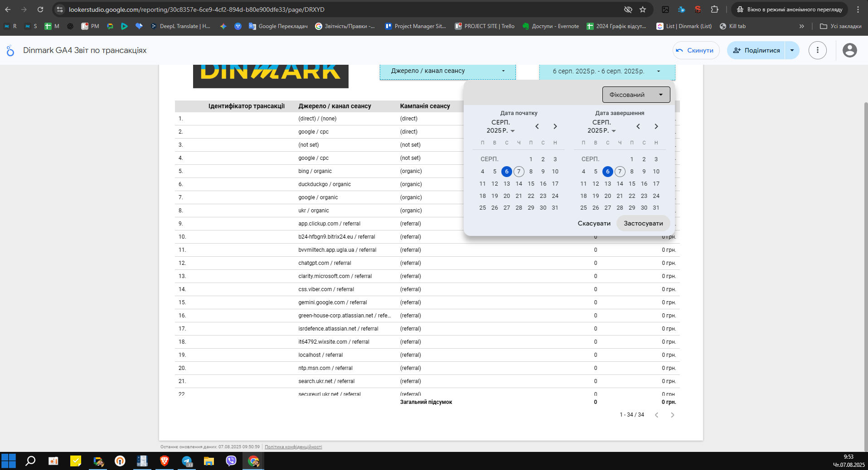Click the Скасувати button

594,223
